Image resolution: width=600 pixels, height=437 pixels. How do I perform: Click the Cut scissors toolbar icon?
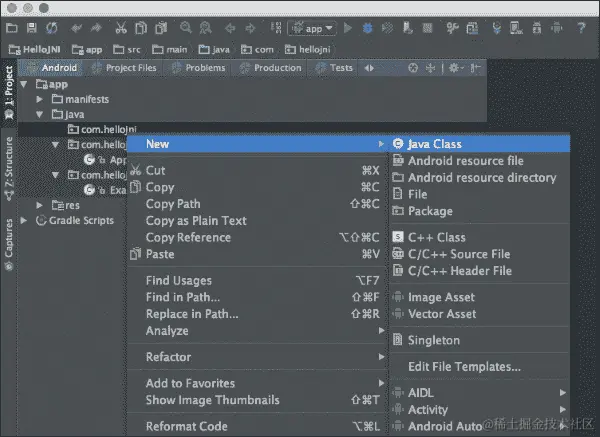coord(121,28)
